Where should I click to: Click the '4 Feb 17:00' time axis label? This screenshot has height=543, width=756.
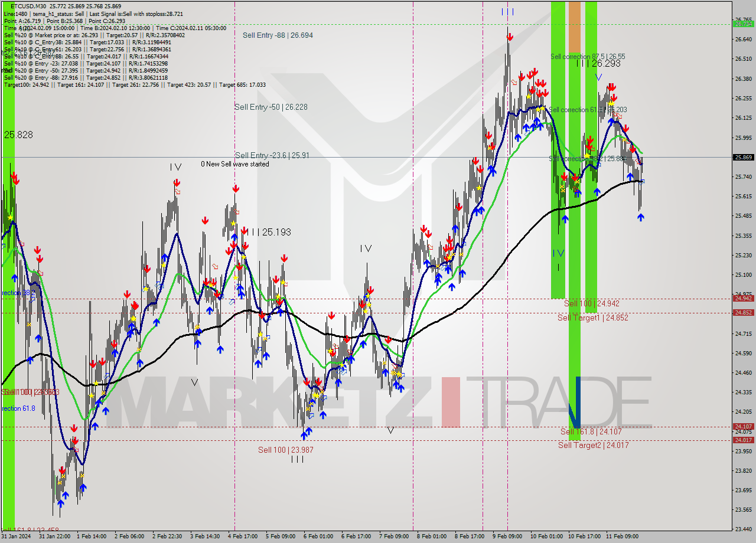(x=242, y=537)
